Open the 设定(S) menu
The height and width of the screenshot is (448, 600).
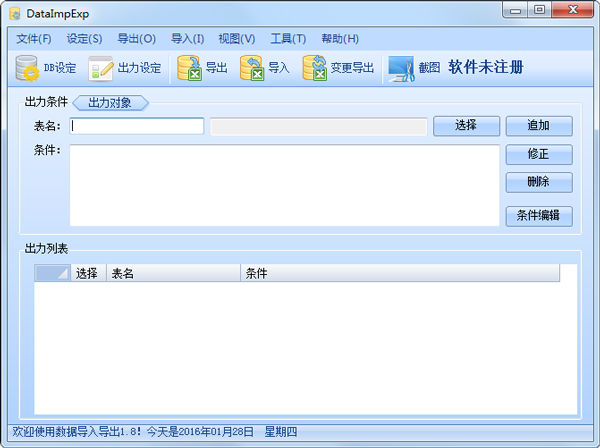pyautogui.click(x=84, y=38)
